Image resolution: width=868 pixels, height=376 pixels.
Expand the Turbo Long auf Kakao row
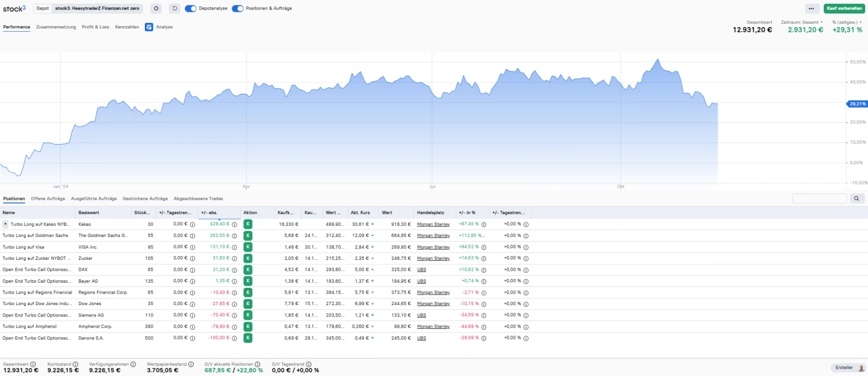click(x=5, y=224)
